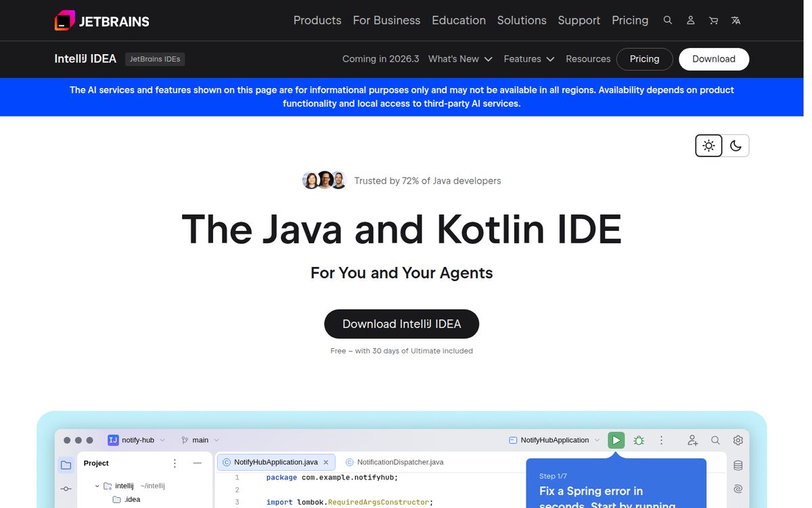Click the developer avatars image
This screenshot has width=812, height=508.
click(324, 181)
